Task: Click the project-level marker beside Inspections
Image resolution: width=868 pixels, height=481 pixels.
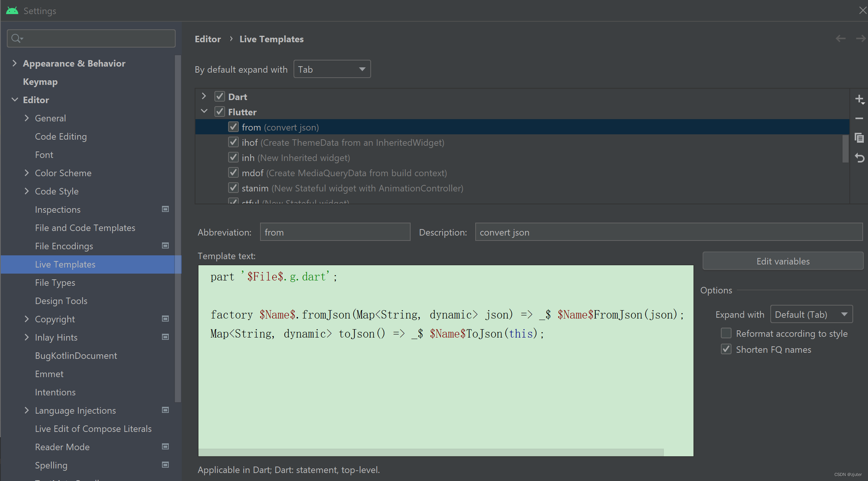Action: pos(165,209)
